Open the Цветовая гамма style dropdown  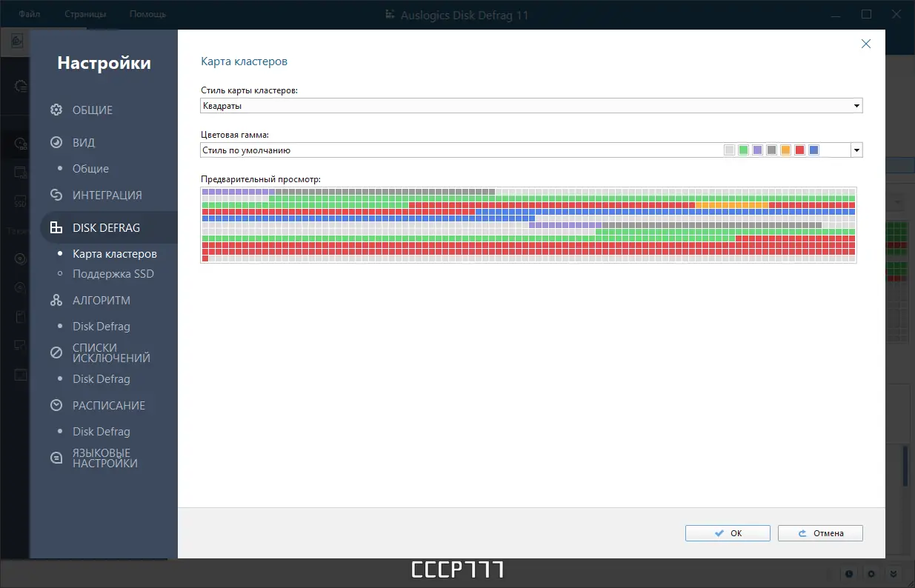pyautogui.click(x=856, y=150)
